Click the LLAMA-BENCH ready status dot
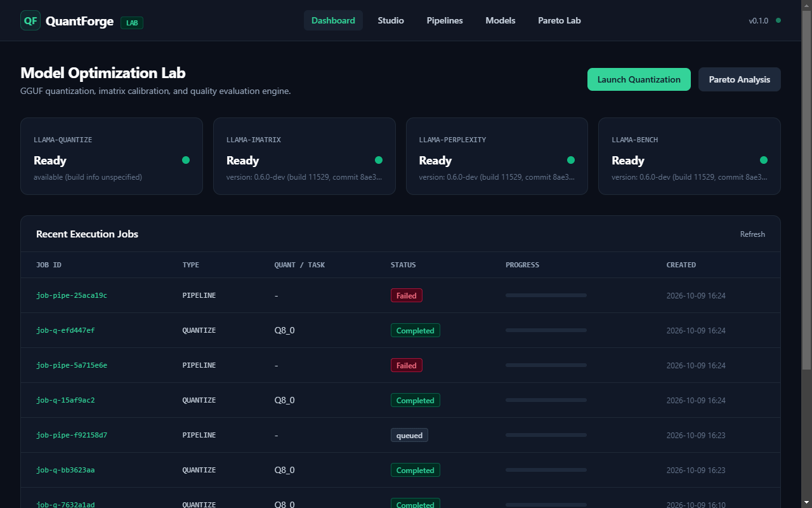This screenshot has height=508, width=812. pyautogui.click(x=764, y=160)
